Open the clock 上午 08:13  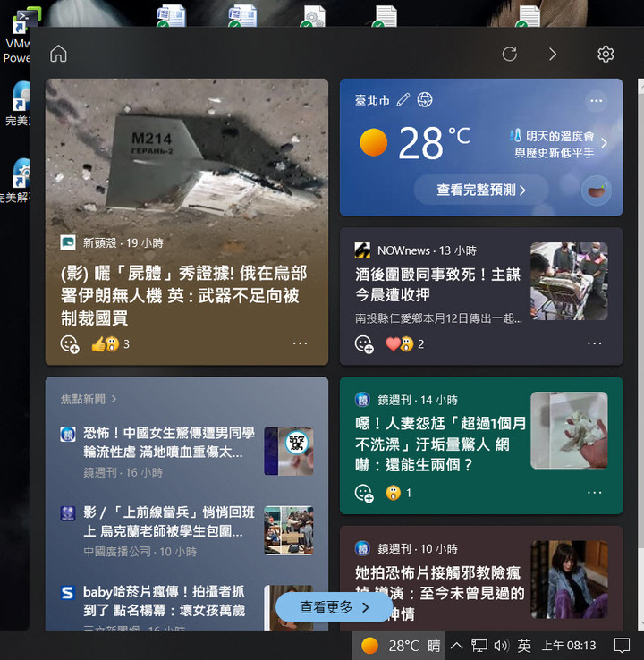click(x=569, y=646)
